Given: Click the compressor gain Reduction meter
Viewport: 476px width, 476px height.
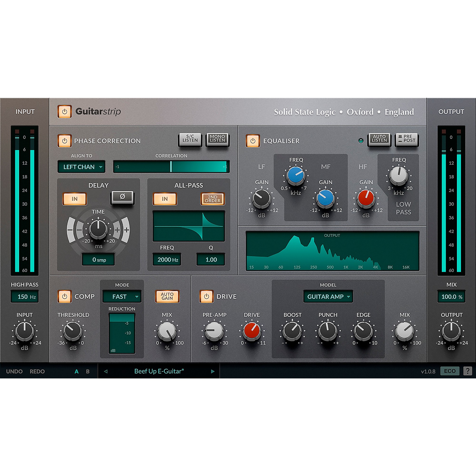Looking at the screenshot, I should coord(122,333).
